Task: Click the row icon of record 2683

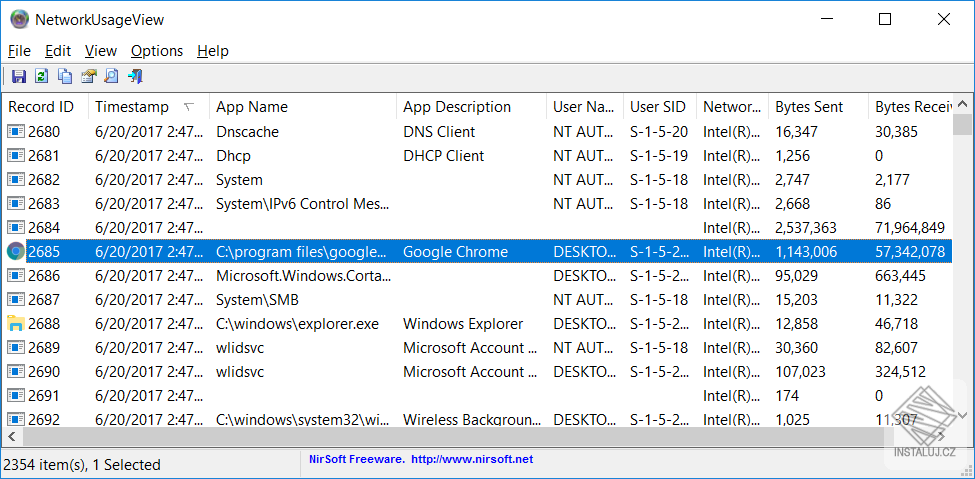Action: (16, 204)
